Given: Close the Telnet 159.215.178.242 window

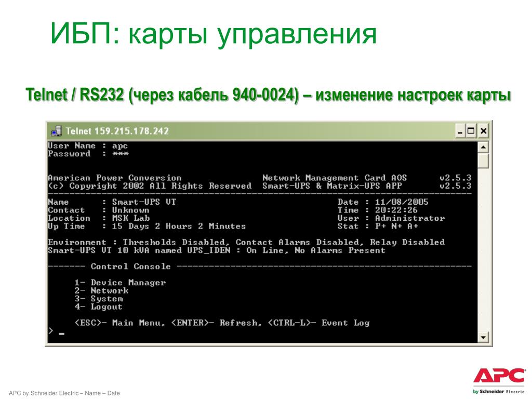Looking at the screenshot, I should coord(484,131).
